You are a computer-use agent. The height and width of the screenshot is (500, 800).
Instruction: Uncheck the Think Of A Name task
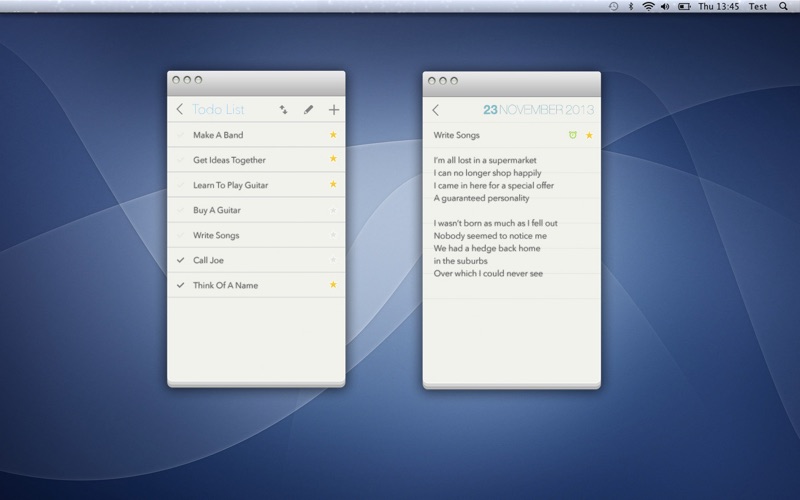180,285
